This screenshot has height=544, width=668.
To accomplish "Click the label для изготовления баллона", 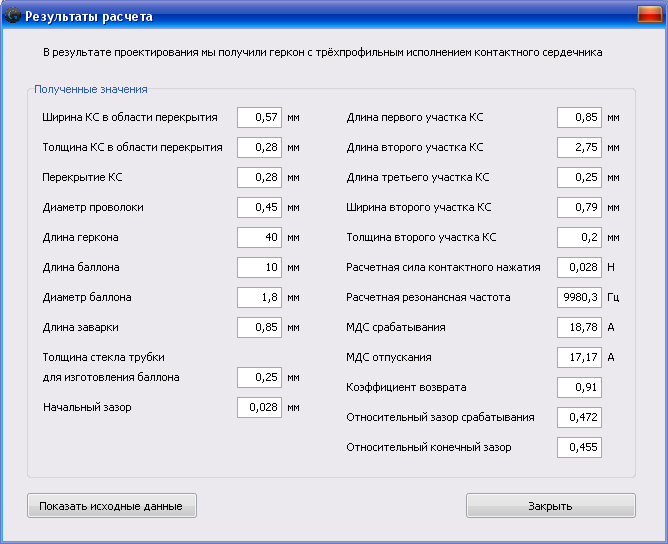I will pos(111,377).
